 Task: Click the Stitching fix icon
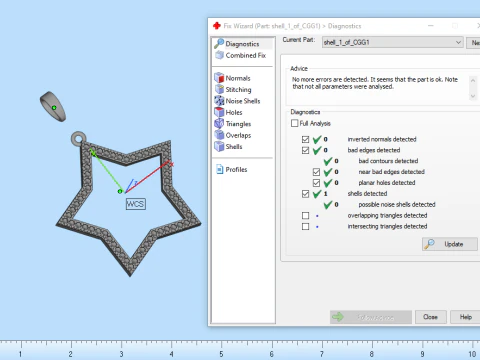[x=219, y=89]
